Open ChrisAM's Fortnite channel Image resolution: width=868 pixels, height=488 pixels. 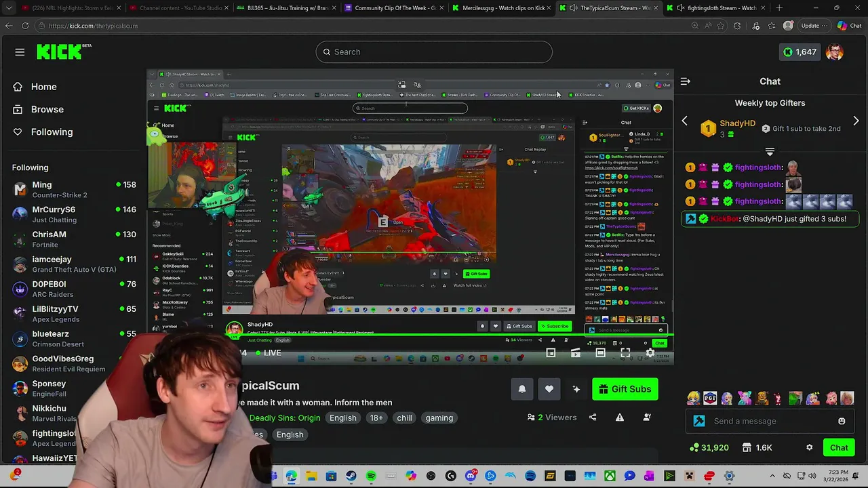point(74,239)
